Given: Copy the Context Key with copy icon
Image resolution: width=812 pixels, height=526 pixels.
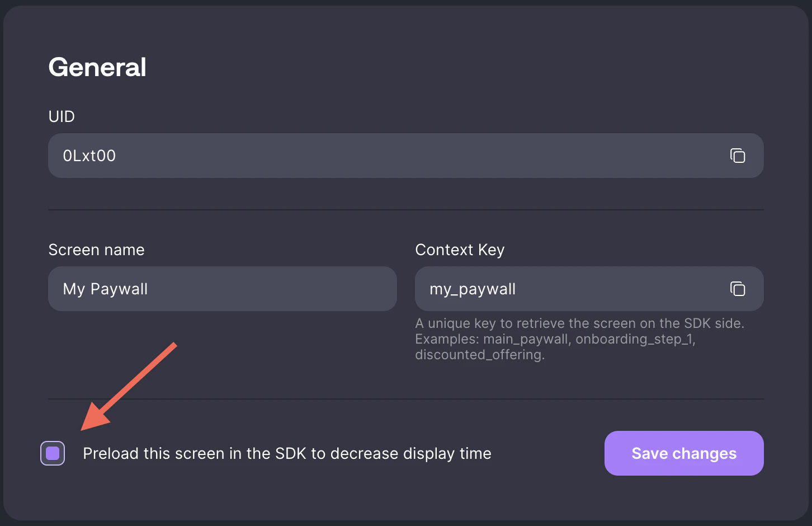Looking at the screenshot, I should [738, 289].
